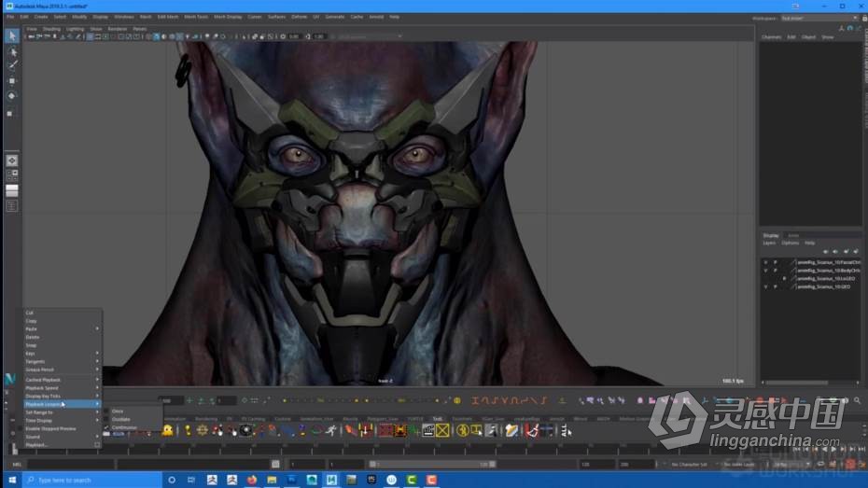This screenshot has height=488, width=868.
Task: Open Firefox from the Windows taskbar
Action: point(252,480)
